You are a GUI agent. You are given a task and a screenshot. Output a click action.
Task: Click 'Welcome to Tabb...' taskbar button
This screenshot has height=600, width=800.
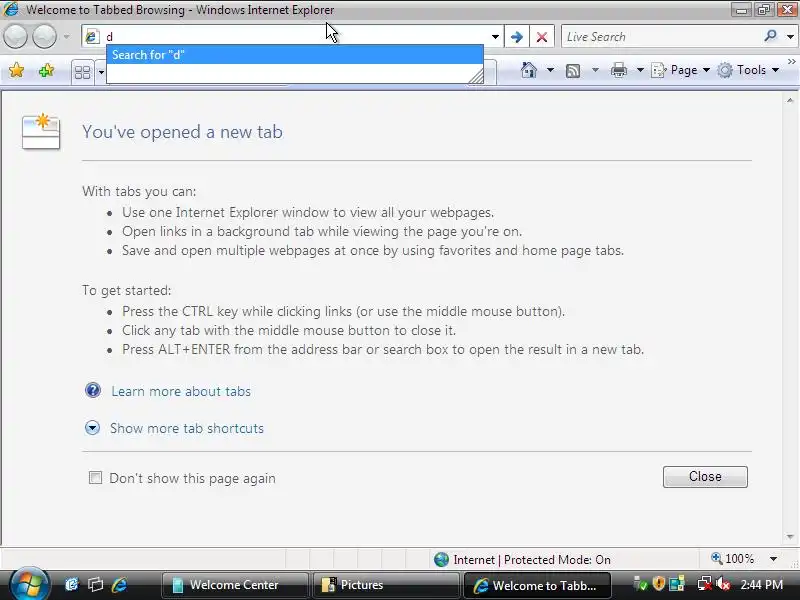(537, 585)
